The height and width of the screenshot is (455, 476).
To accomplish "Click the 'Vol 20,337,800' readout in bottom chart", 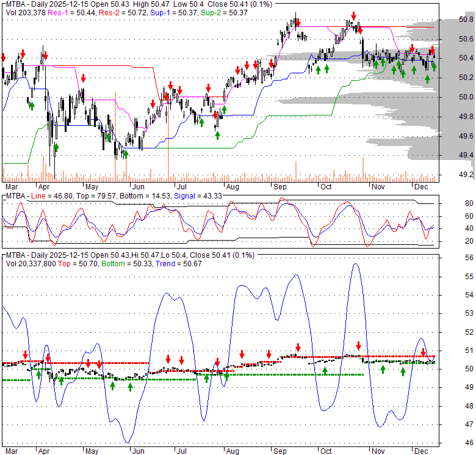I will coord(31,264).
